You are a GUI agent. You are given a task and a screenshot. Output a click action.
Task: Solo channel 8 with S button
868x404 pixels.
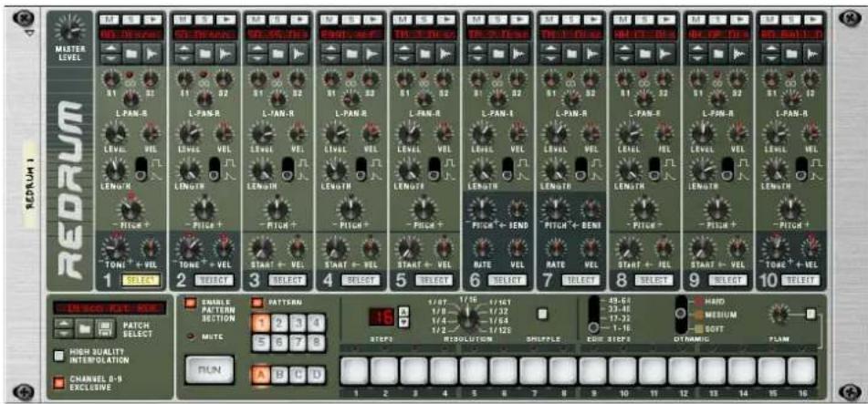coord(643,19)
